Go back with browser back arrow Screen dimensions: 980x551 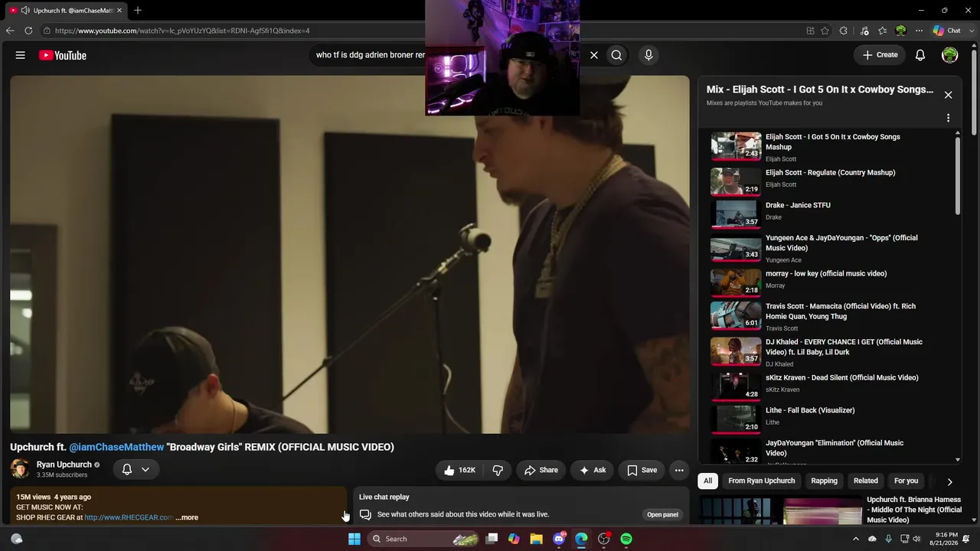[x=10, y=31]
